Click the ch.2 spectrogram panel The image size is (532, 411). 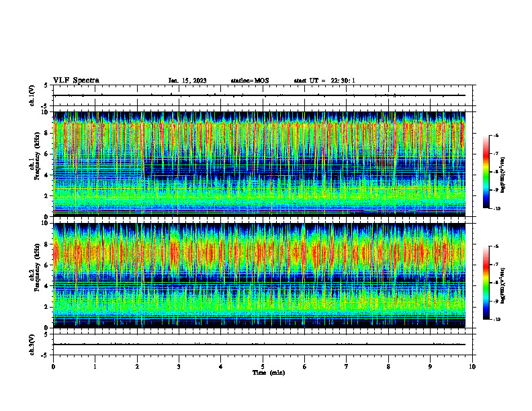[x=259, y=275]
